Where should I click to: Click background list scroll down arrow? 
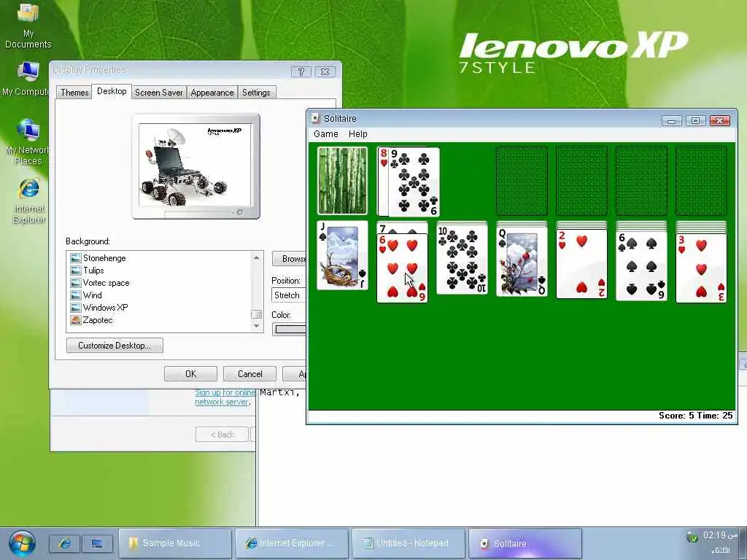(x=256, y=326)
